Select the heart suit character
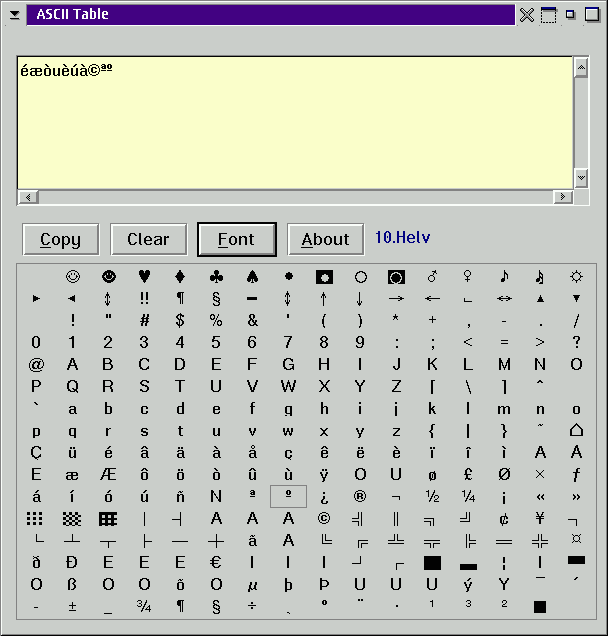This screenshot has width=608, height=636. pyautogui.click(x=144, y=277)
